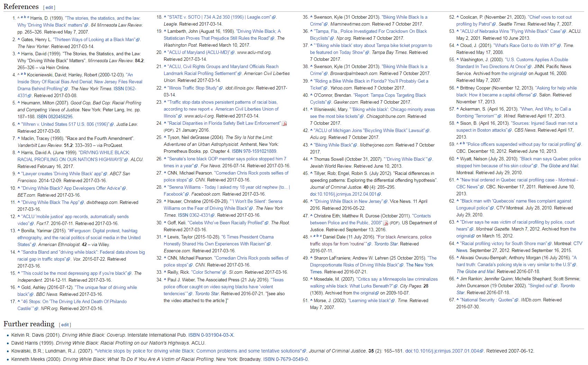Open 'When, And Why, to Call a Bombing Terrorism'
588x365 pixels.
point(514,113)
